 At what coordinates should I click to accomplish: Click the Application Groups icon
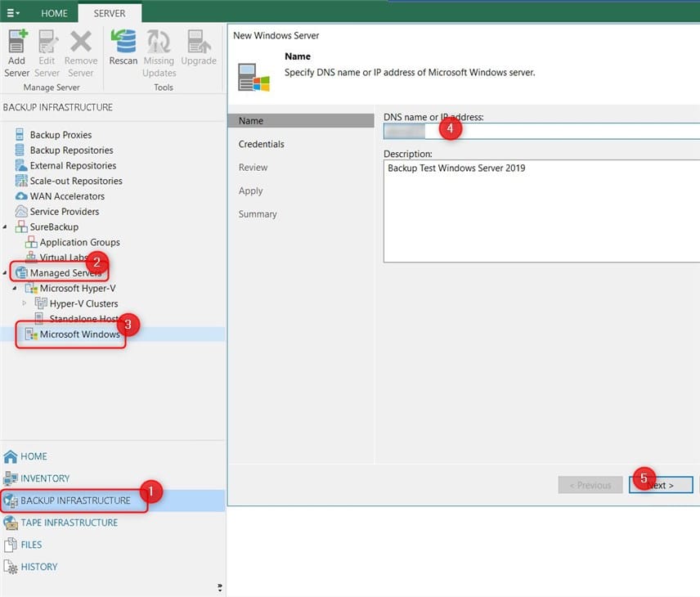[x=31, y=242]
